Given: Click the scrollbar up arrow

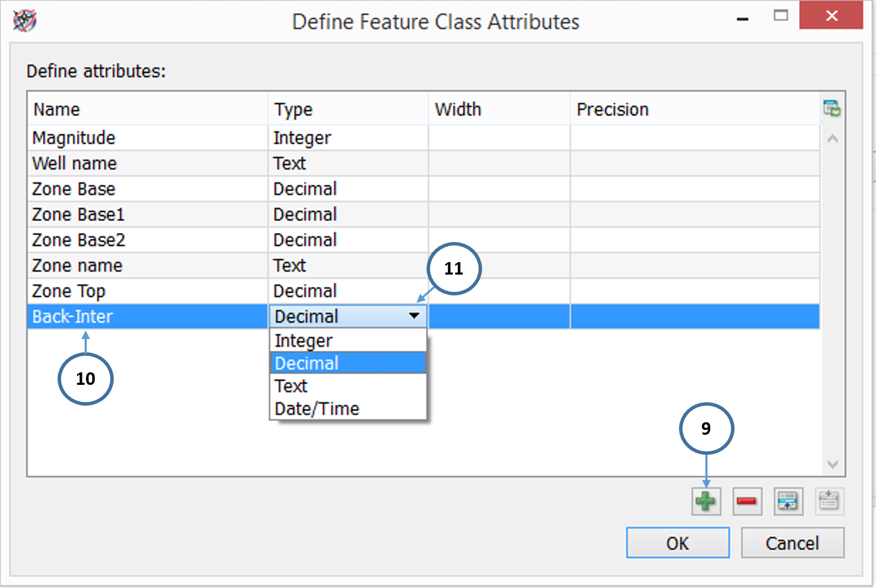Looking at the screenshot, I should pyautogui.click(x=833, y=139).
